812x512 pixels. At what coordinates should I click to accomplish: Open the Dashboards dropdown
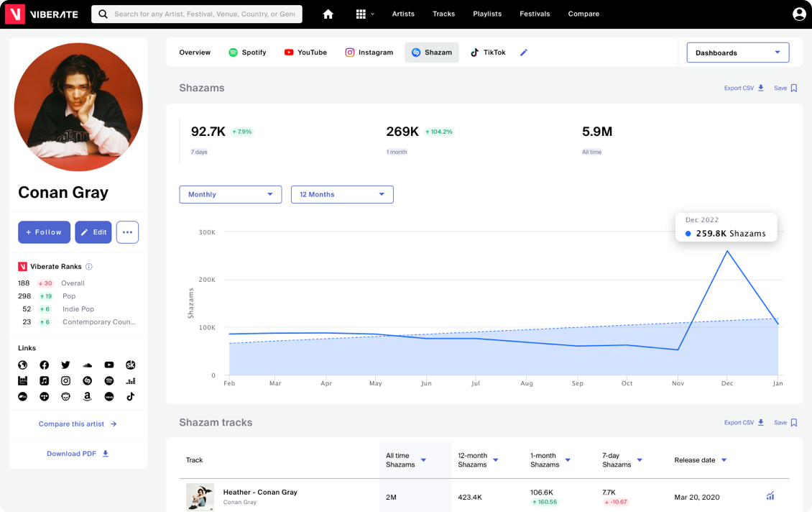737,52
